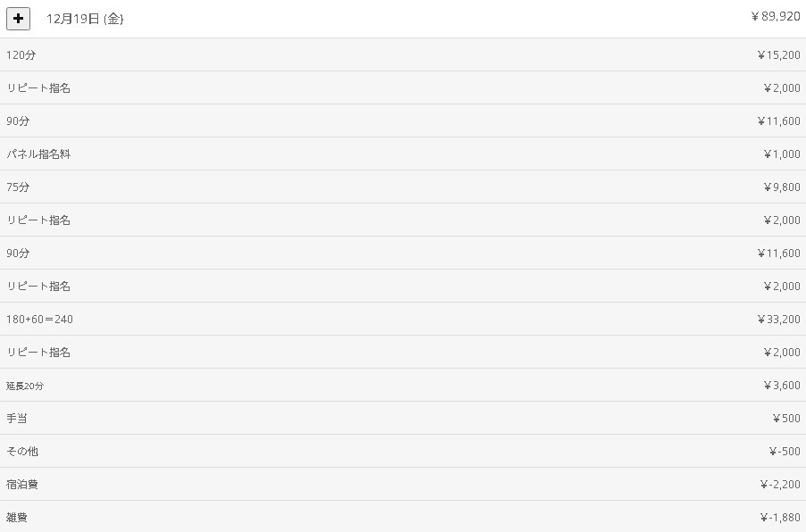The height and width of the screenshot is (532, 806).
Task: Select the 120分 row label
Action: 21,55
